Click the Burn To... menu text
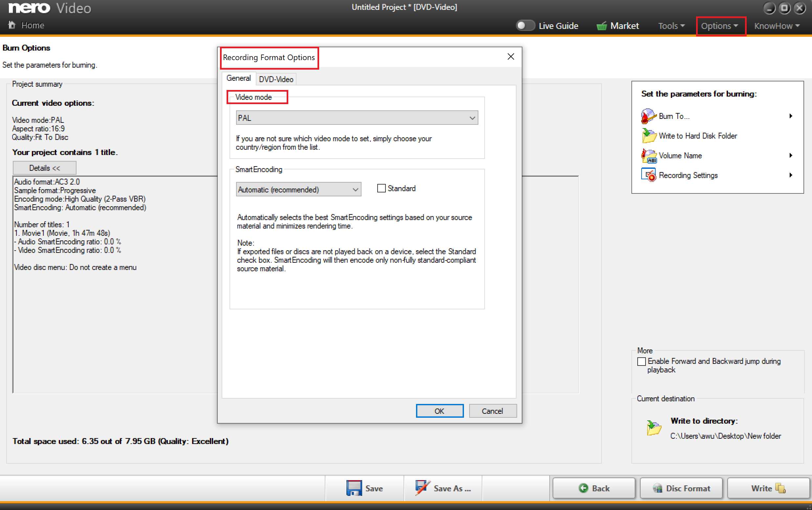Image resolution: width=812 pixels, height=510 pixels. click(674, 116)
